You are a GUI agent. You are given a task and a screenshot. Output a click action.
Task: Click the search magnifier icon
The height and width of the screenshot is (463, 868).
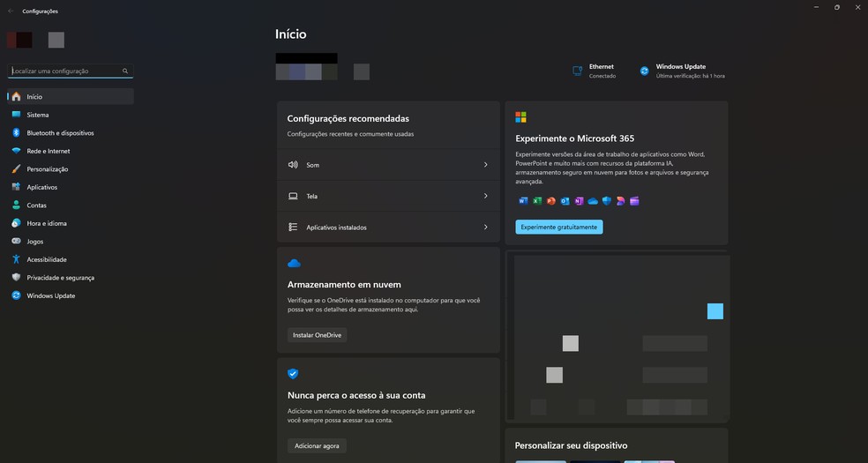[x=125, y=71]
